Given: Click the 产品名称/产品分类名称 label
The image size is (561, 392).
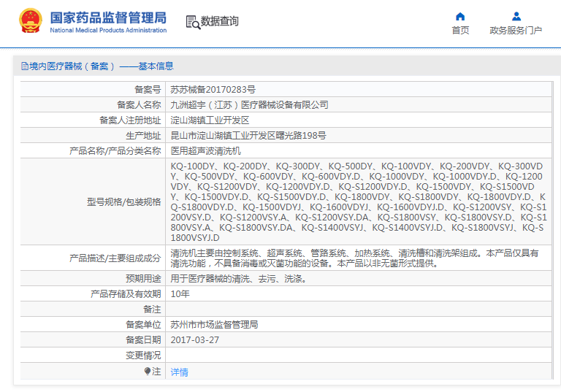Looking at the screenshot, I should tap(115, 151).
